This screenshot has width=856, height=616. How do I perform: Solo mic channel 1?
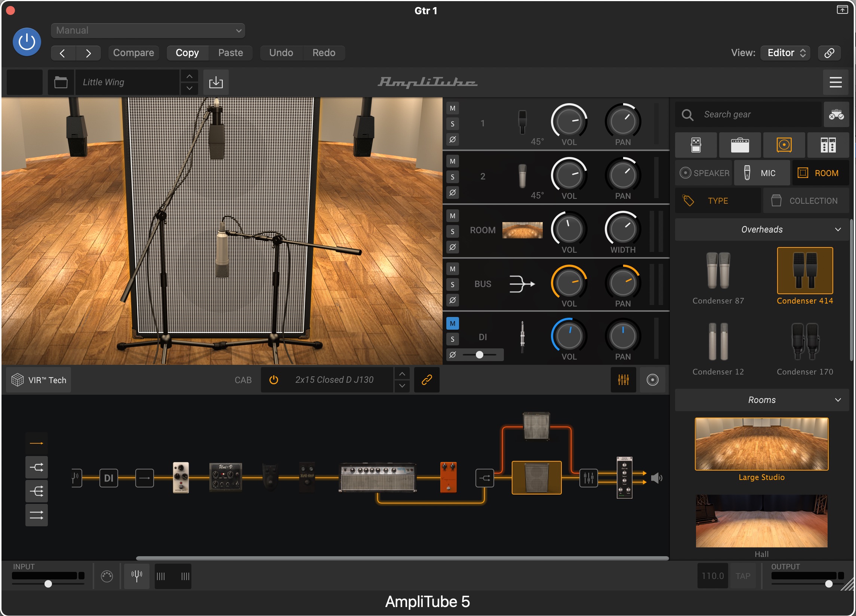(x=453, y=124)
